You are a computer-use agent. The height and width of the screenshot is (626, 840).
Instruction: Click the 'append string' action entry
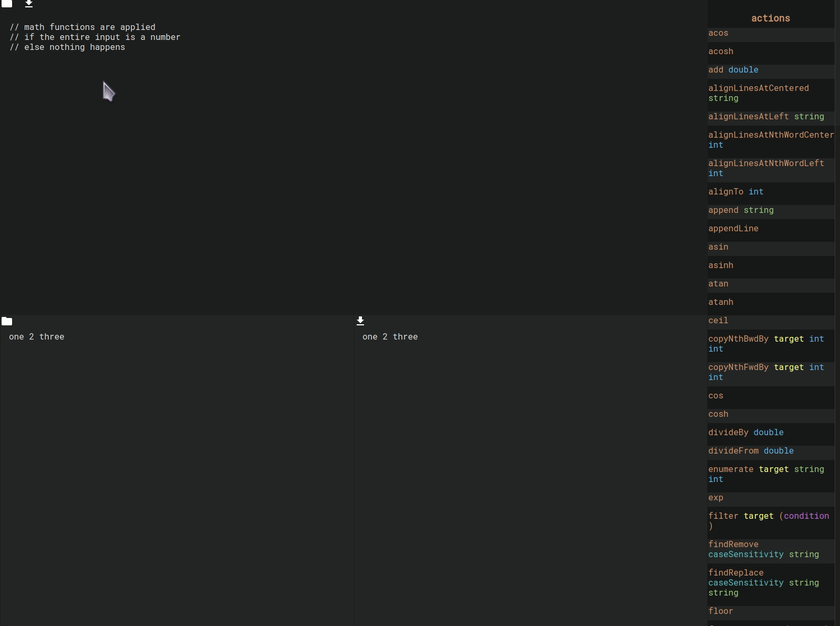741,210
